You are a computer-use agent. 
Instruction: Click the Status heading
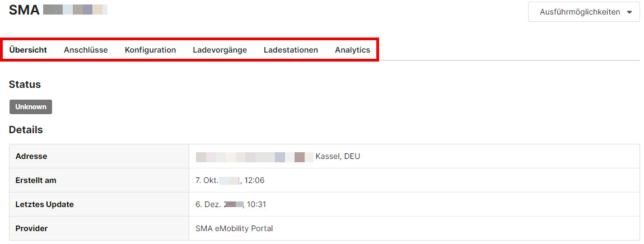pos(25,85)
